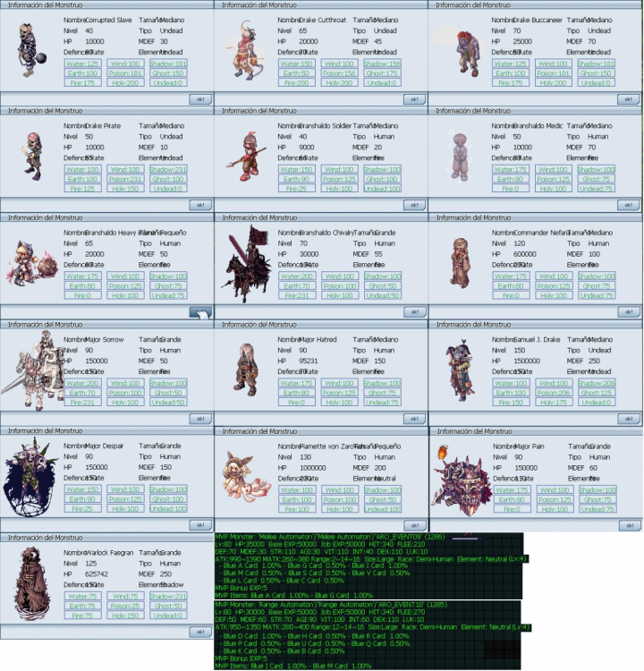Click the Poison:206 box for Samuel J. Drake

click(x=554, y=393)
